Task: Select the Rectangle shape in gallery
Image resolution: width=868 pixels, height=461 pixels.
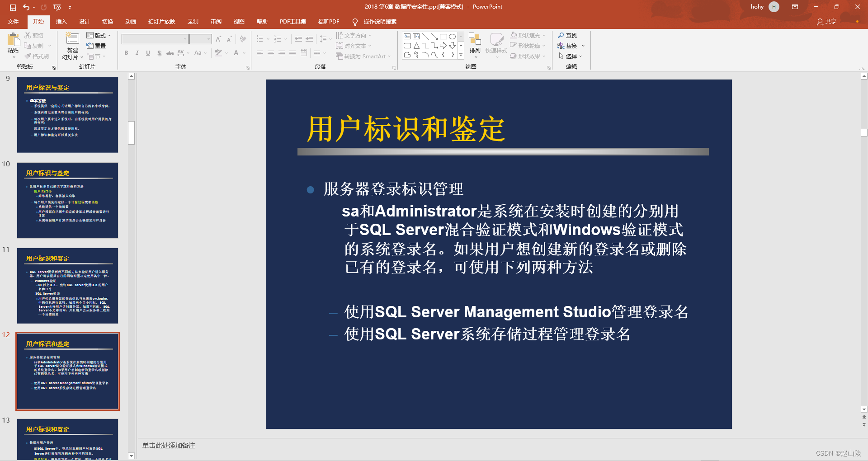Action: [443, 37]
